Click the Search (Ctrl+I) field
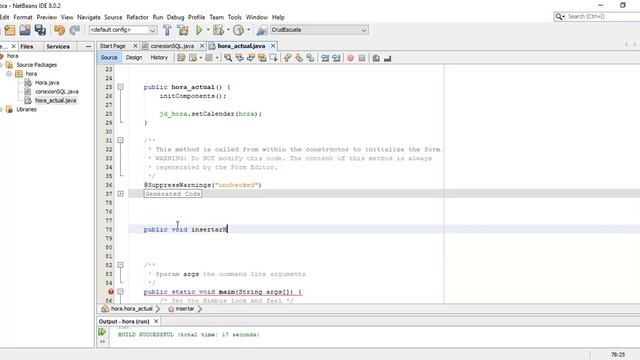Image resolution: width=640 pixels, height=360 pixels. 602,17
